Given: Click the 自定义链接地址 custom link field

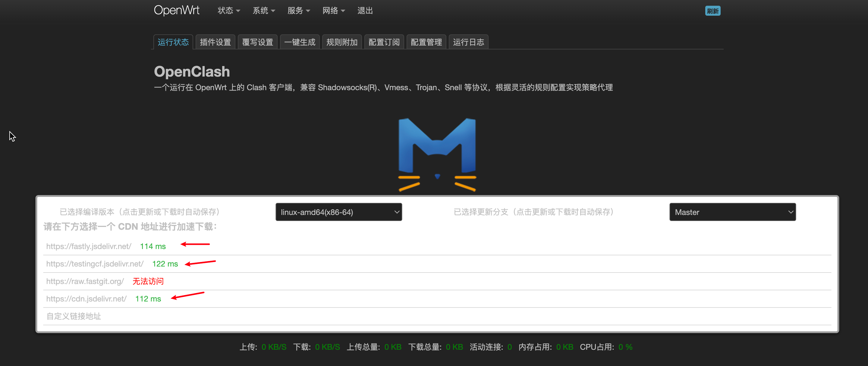Looking at the screenshot, I should coord(74,316).
